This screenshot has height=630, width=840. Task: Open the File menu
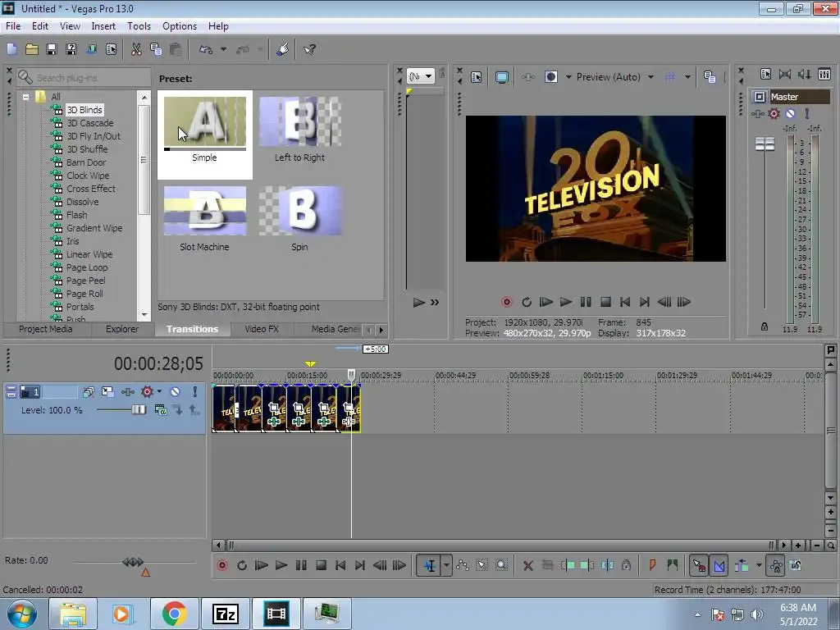point(13,25)
